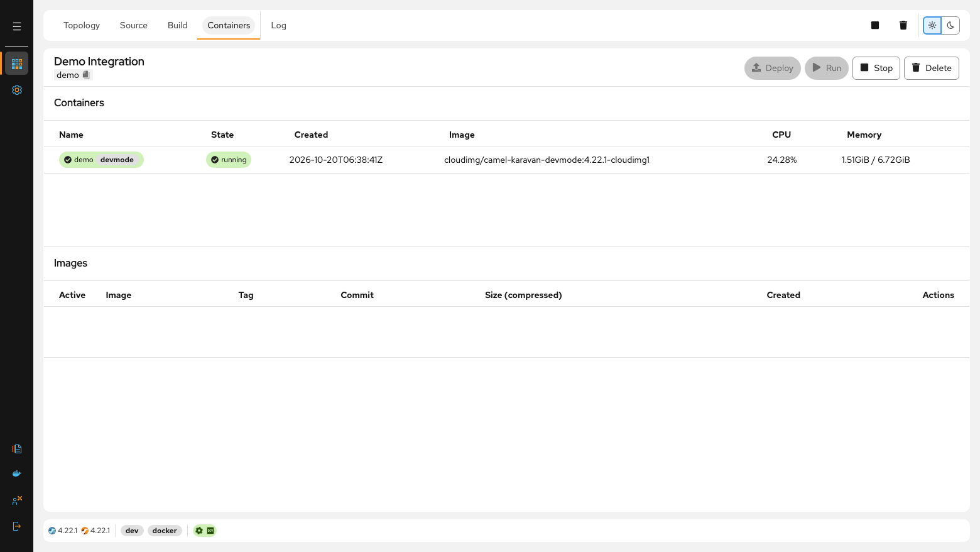Click the running state badge
Viewport: 980px width, 552px height.
pyautogui.click(x=229, y=160)
